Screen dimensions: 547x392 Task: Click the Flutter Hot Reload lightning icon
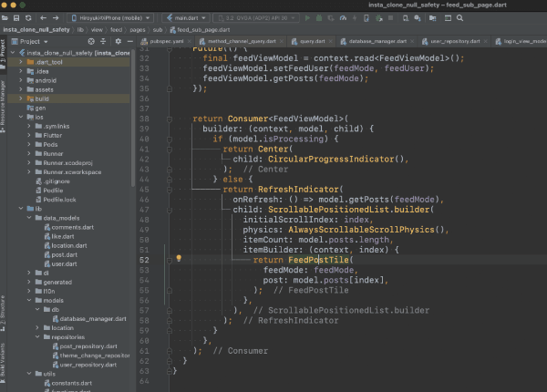click(x=355, y=18)
